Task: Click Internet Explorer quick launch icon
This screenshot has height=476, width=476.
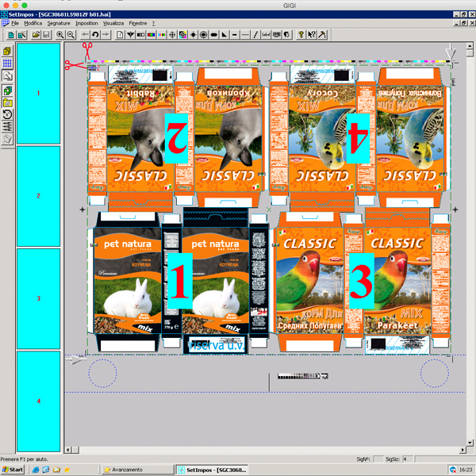Action: tap(36, 470)
